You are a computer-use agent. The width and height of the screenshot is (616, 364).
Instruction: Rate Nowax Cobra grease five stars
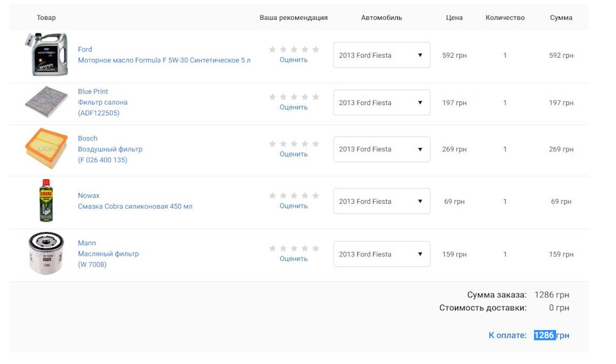pos(316,195)
